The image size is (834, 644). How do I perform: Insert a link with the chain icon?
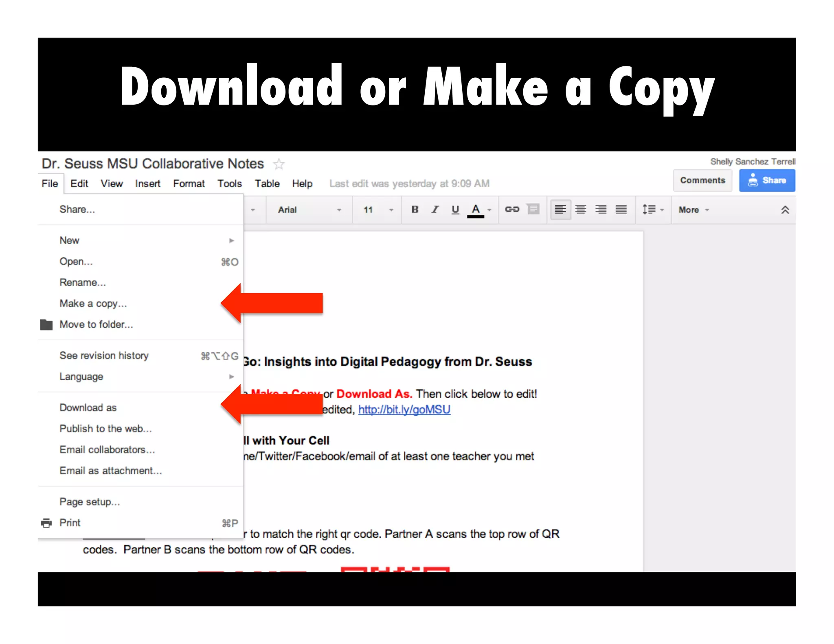coord(512,209)
